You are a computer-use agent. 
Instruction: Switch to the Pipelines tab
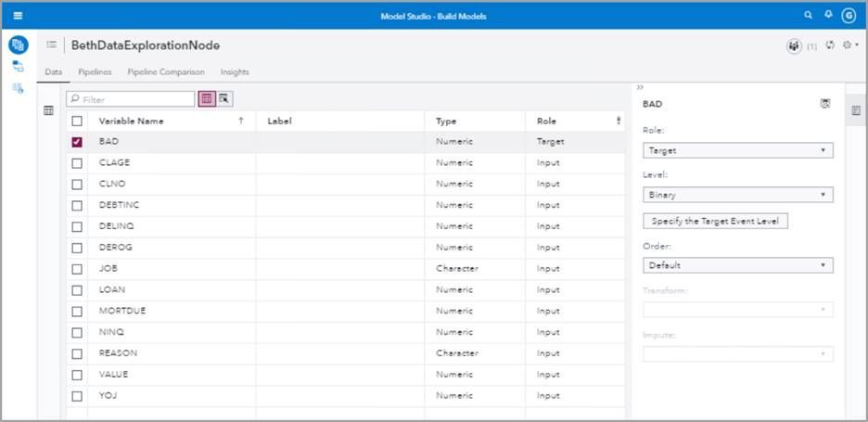click(x=95, y=72)
